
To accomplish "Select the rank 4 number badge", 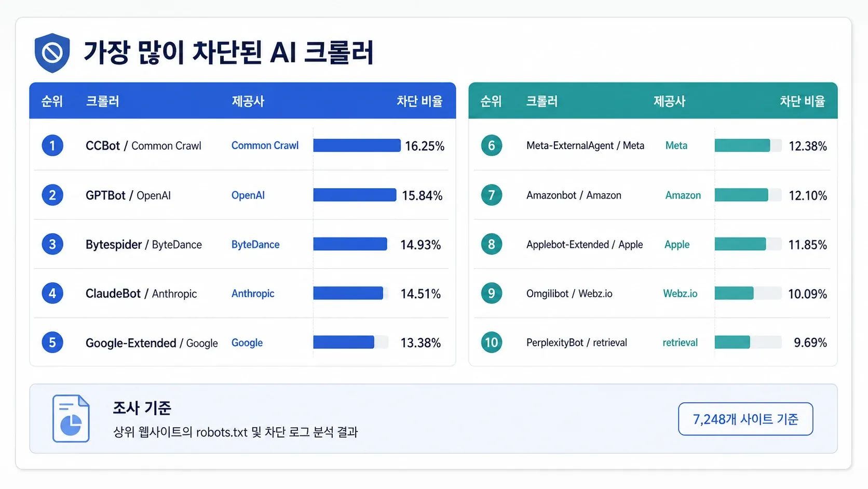I will pyautogui.click(x=52, y=293).
